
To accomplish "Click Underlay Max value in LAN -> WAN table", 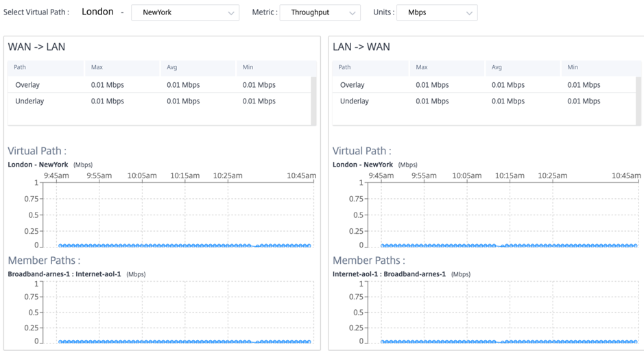I will coord(432,101).
